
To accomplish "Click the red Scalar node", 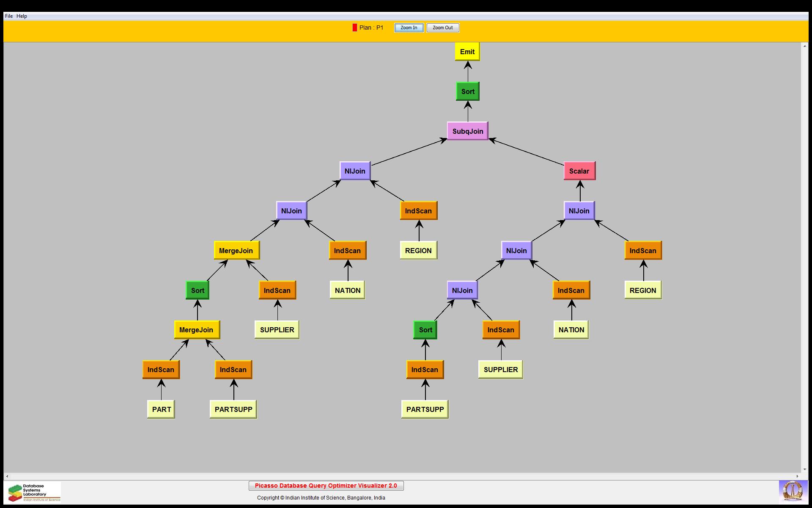I will coord(579,171).
